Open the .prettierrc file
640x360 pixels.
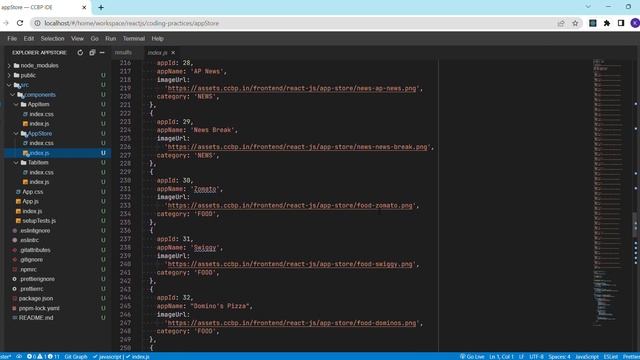(x=31, y=289)
